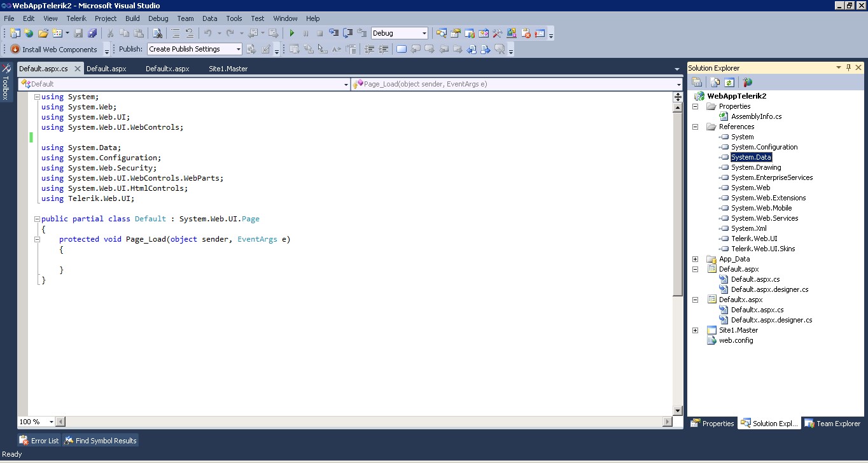Close the Default.aspx.cs tab
The width and height of the screenshot is (868, 463).
78,69
